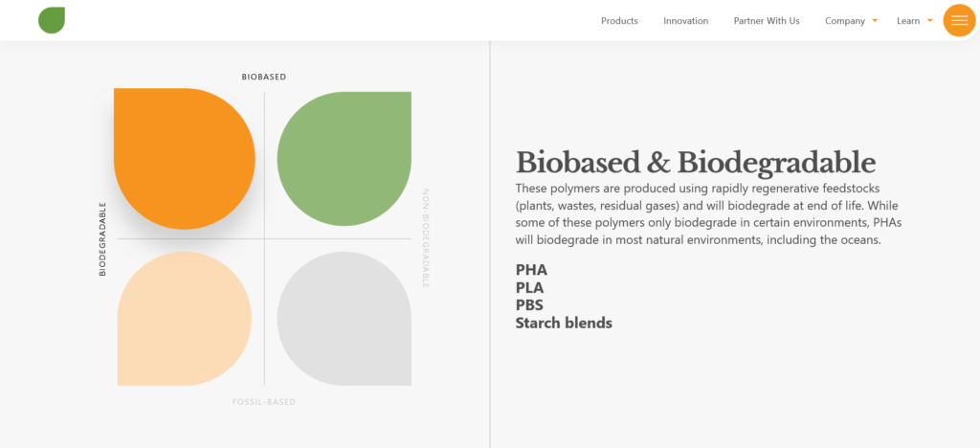Select the light peach fossil-based biodegradable quadrant
Screen dimensions: 980x448
pos(185,319)
